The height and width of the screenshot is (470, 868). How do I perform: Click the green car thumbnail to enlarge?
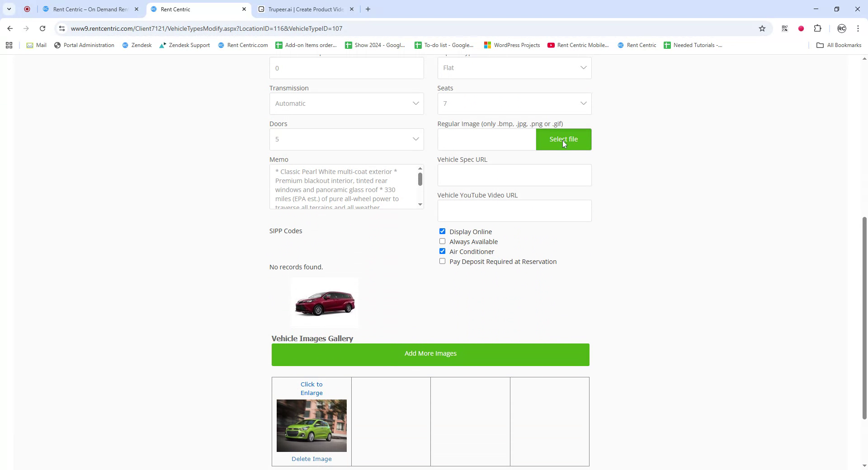tap(311, 426)
